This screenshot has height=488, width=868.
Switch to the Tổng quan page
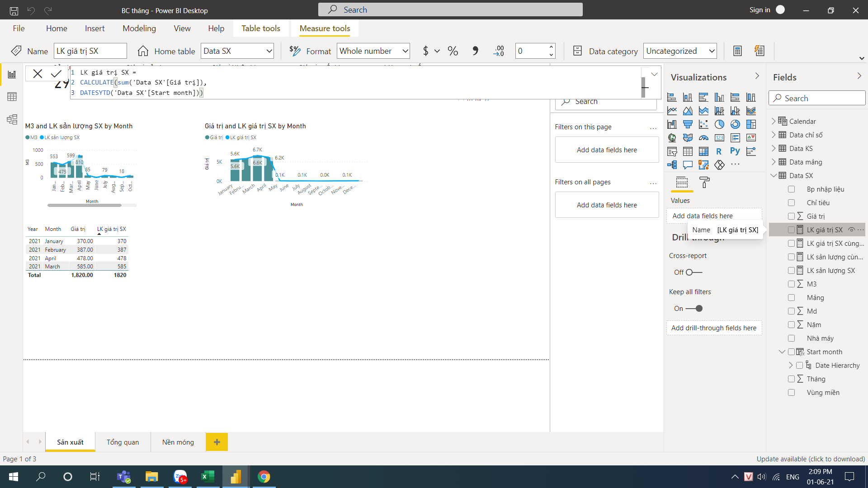(123, 442)
